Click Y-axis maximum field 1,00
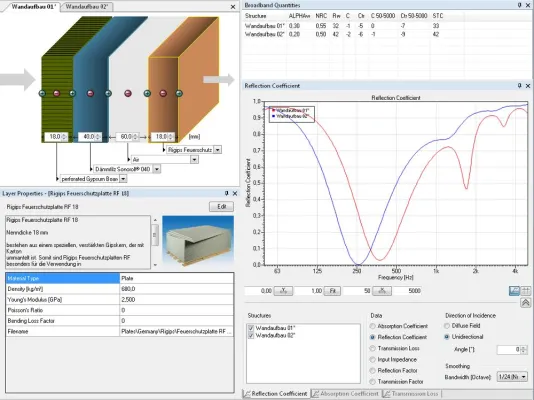This screenshot has width=534, height=400. [309, 291]
